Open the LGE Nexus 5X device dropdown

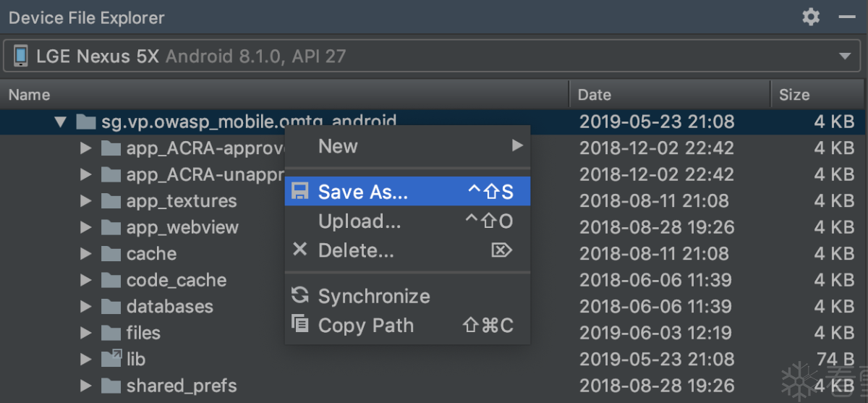[x=433, y=56]
